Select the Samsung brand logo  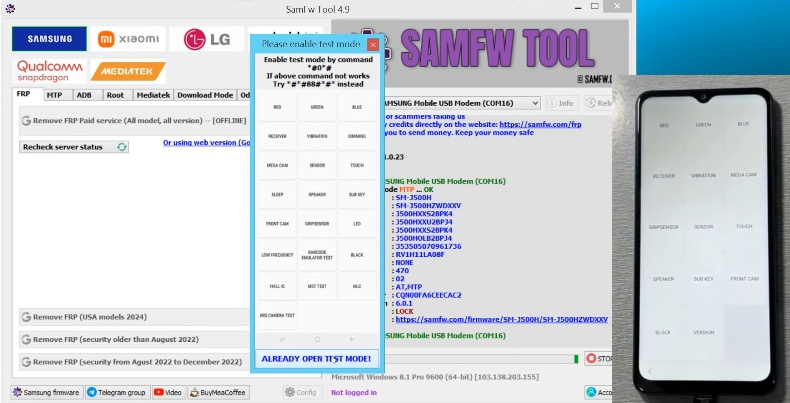pos(49,38)
